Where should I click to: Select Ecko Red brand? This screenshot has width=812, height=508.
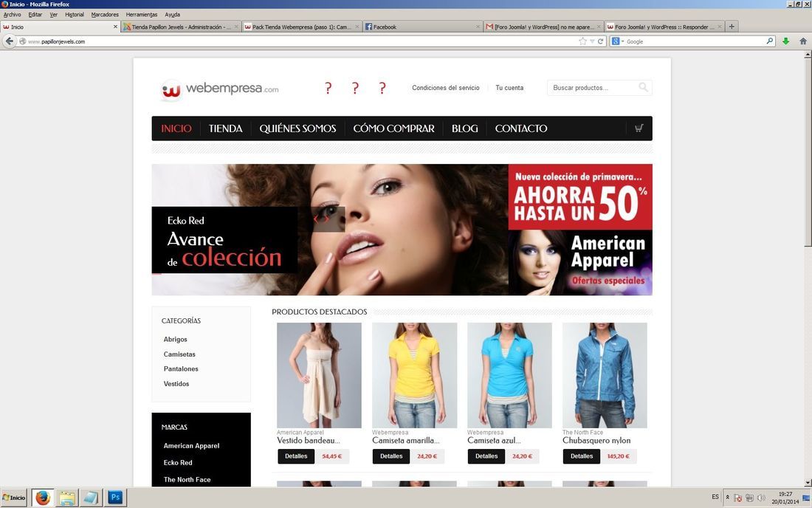178,462
